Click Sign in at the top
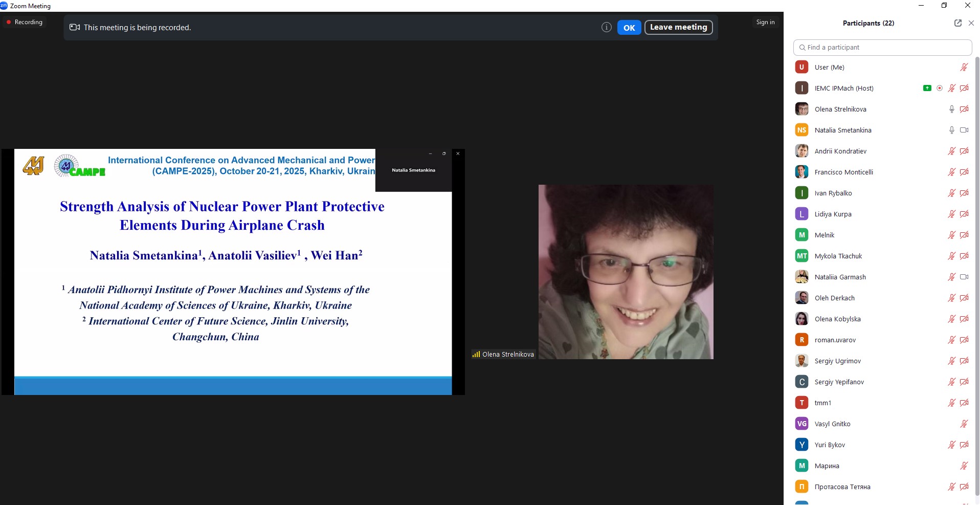980x505 pixels. coord(765,22)
